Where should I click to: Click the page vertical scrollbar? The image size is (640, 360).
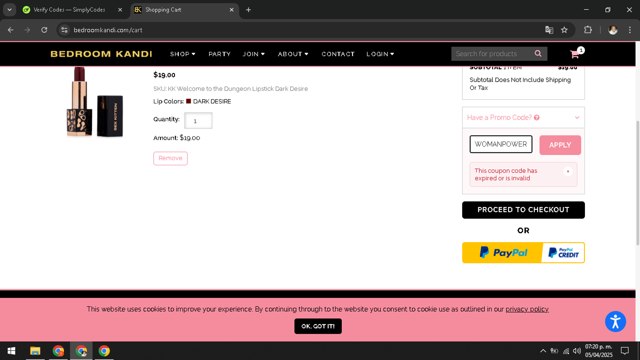[638, 183]
